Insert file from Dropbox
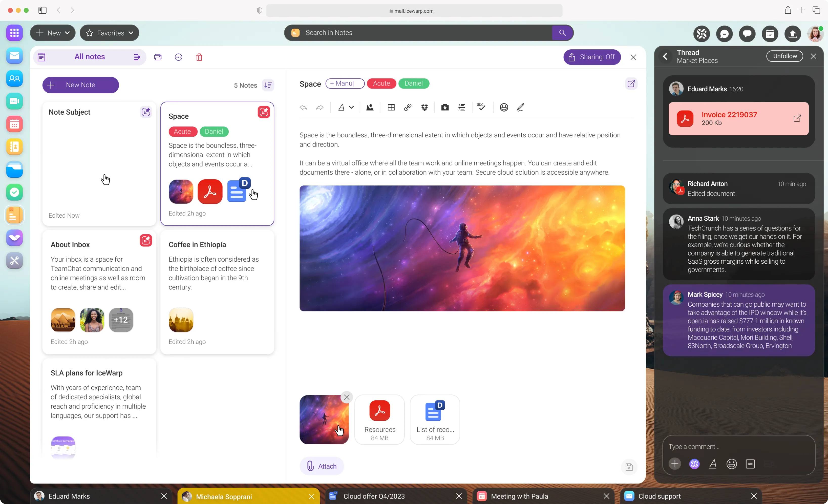The image size is (828, 504). [424, 108]
